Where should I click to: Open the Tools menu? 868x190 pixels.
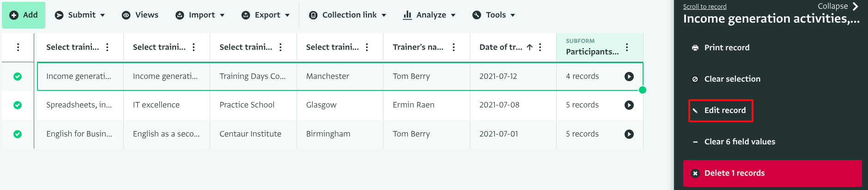494,15
